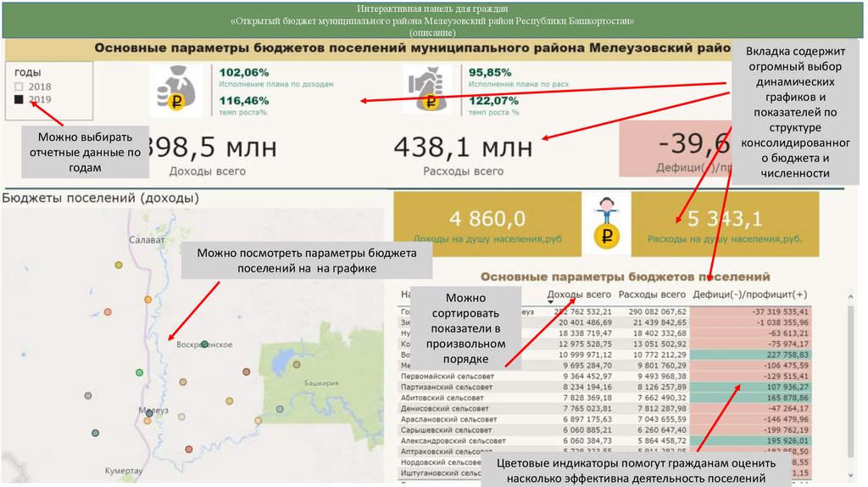The height and width of the screenshot is (487, 868).
Task: Click the tan map dot beside the forest lake
Action: pos(297,365)
